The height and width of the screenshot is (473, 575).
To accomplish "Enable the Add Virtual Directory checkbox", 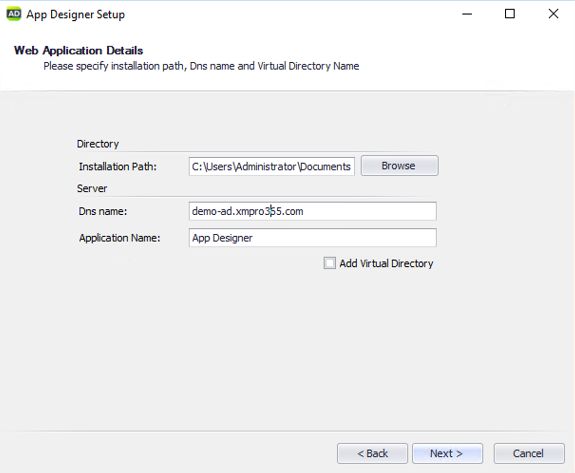I will pos(329,263).
